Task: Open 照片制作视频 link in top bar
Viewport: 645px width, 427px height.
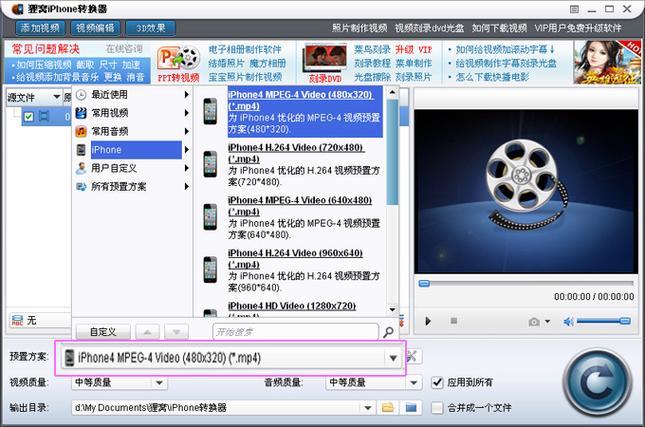Action: [x=360, y=28]
